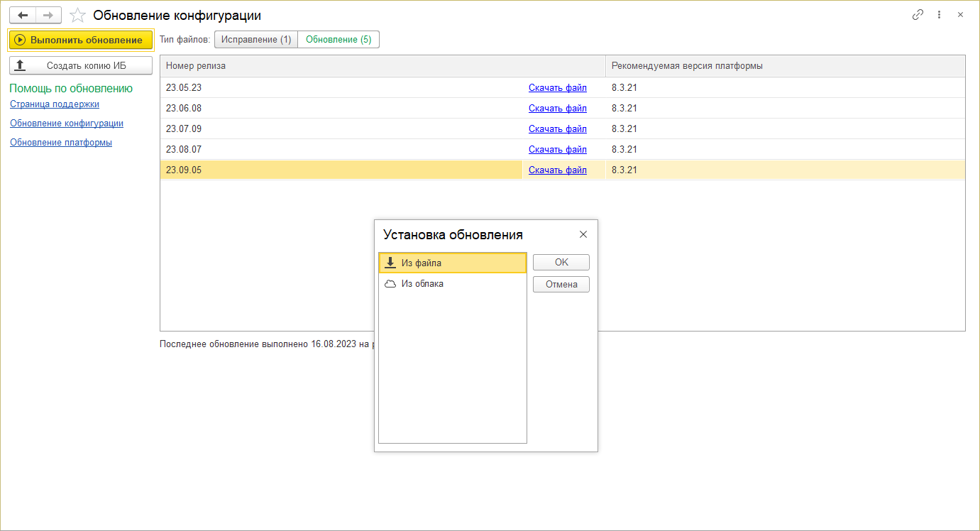Image resolution: width=980 pixels, height=531 pixels.
Task: Switch to the Обновление (5) tab
Action: pyautogui.click(x=338, y=40)
